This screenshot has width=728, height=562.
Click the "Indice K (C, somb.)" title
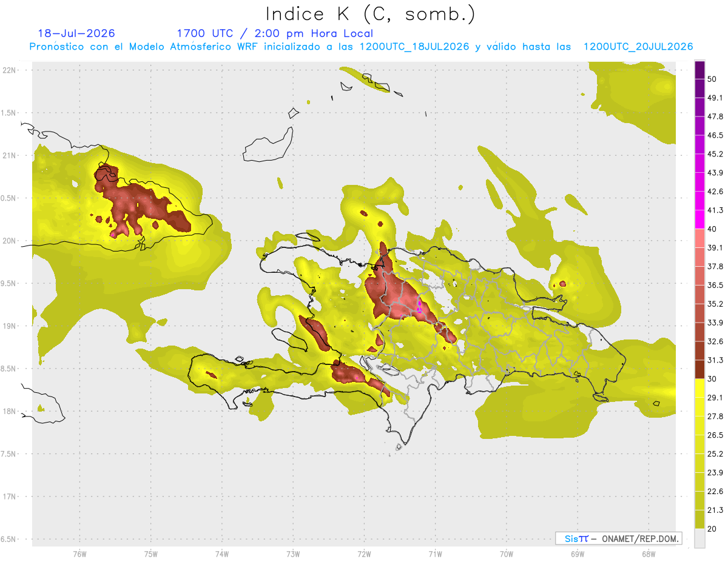(370, 14)
